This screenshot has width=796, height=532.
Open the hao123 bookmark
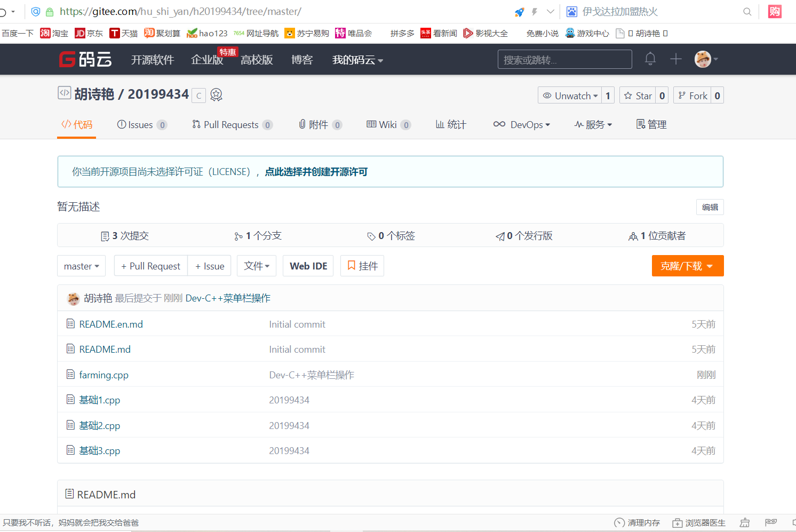point(207,33)
